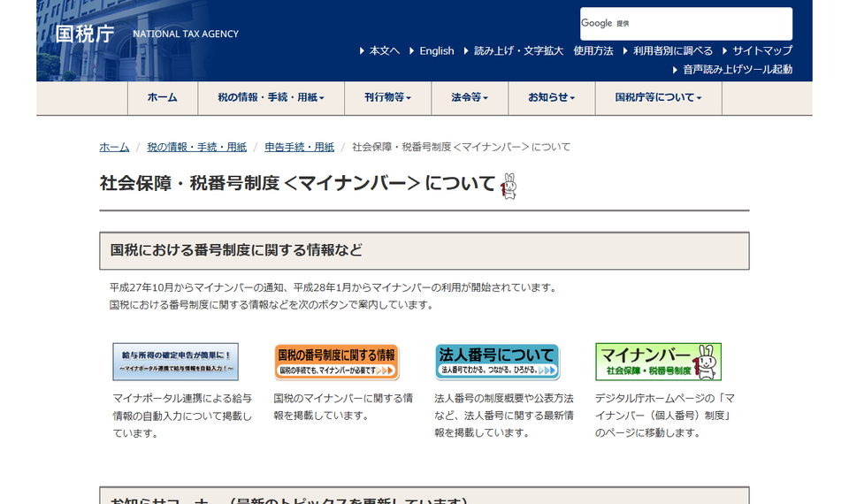Click the NATIONAL TAX AGENCY text

(186, 34)
